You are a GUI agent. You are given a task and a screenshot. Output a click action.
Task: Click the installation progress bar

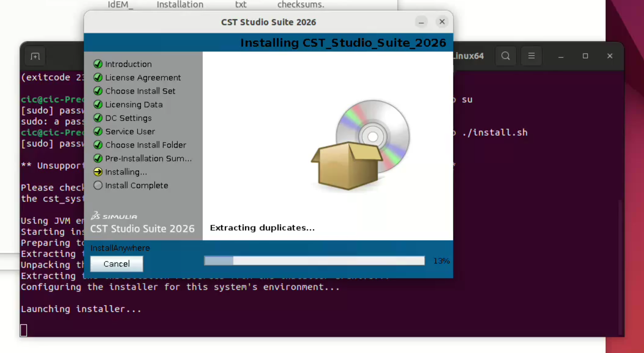(x=314, y=261)
